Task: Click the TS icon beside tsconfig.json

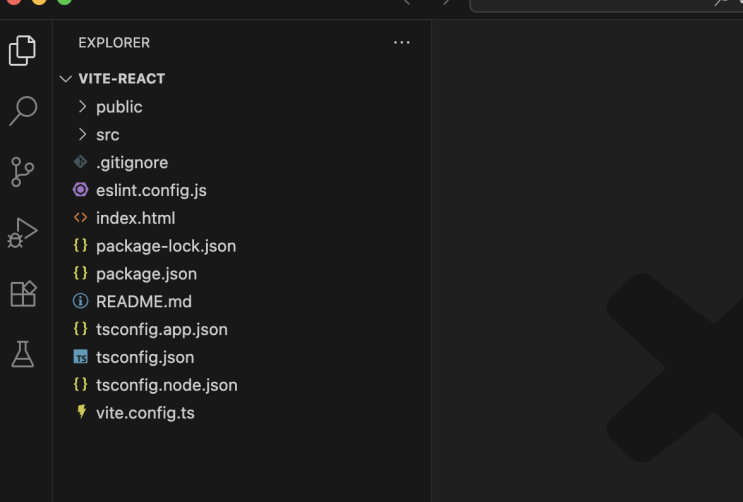Action: click(x=81, y=357)
